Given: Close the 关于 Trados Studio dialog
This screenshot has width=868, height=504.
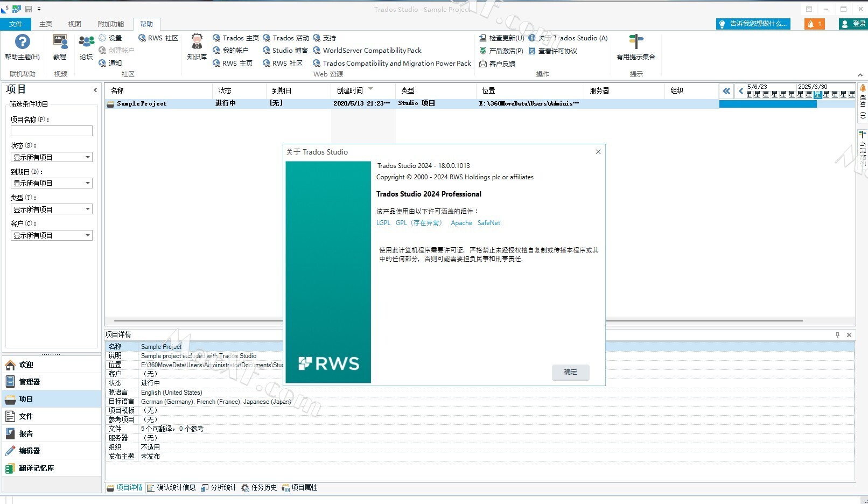Looking at the screenshot, I should [x=598, y=152].
